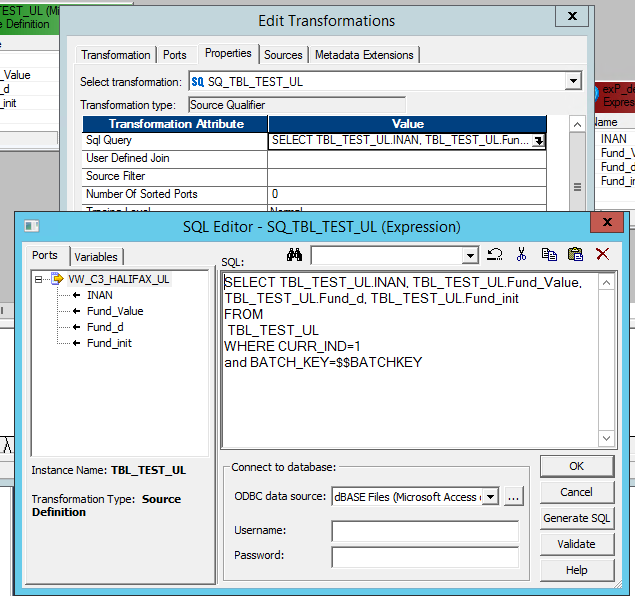This screenshot has width=635, height=596.
Task: Click the arrow icon beside Fund_d port
Action: [77, 327]
